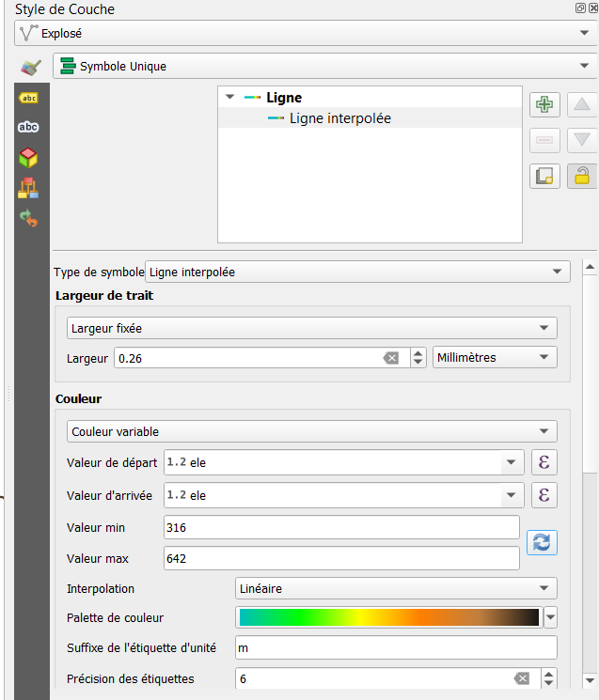Click the Valeur max field 642
The height and width of the screenshot is (700, 599).
[341, 558]
